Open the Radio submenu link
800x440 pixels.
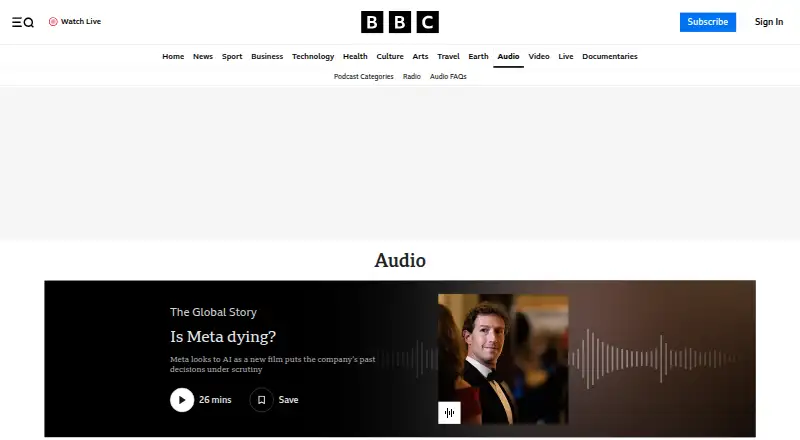pyautogui.click(x=411, y=77)
